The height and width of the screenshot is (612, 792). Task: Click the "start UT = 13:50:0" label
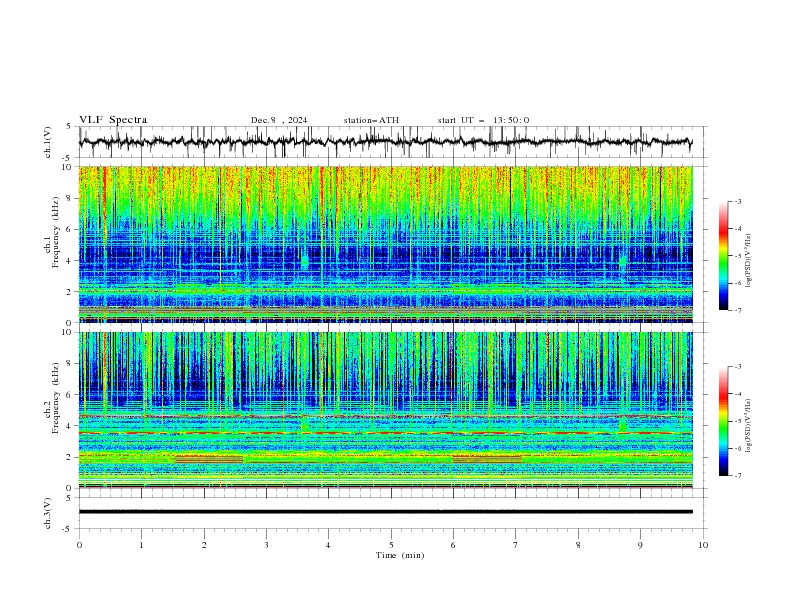pyautogui.click(x=483, y=120)
